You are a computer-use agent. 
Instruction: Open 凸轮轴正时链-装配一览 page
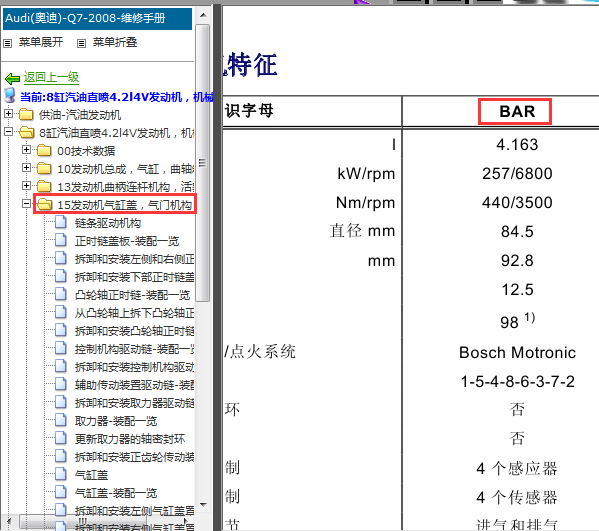(132, 295)
